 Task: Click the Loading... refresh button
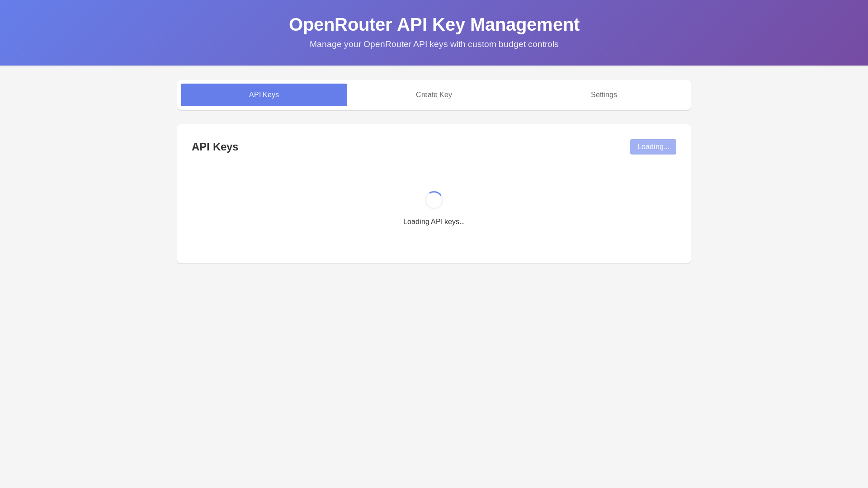[653, 147]
